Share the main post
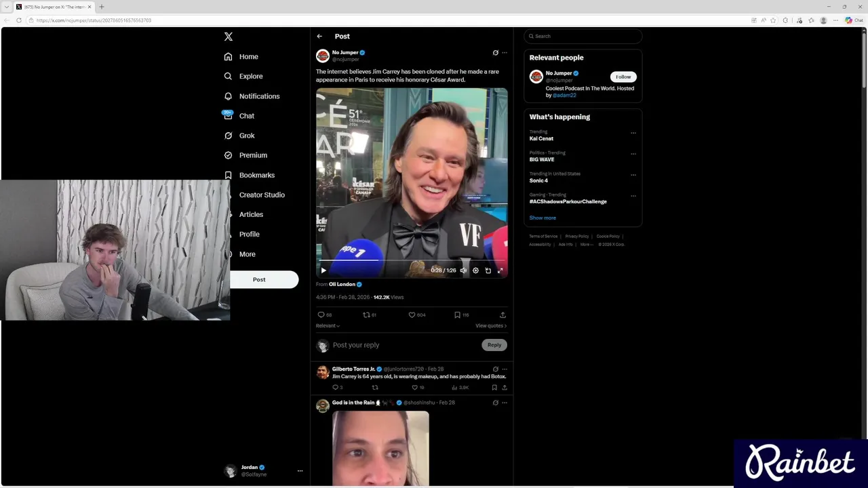 click(502, 315)
